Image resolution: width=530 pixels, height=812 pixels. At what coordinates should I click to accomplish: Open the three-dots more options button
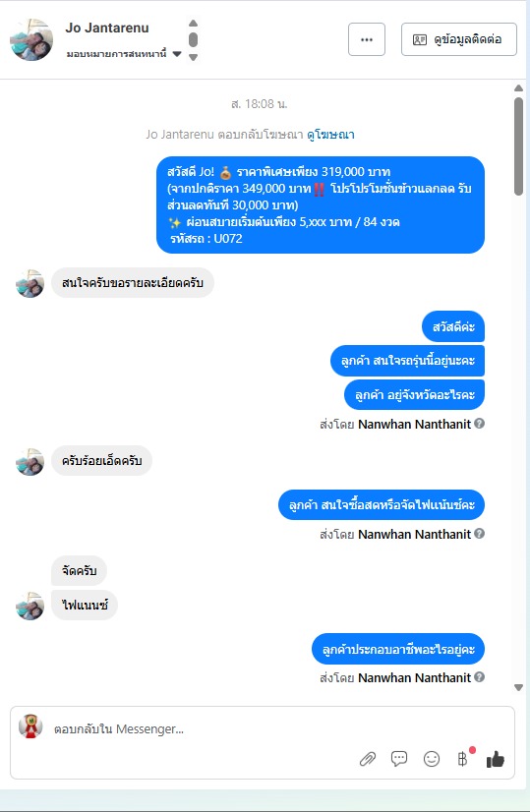click(x=367, y=39)
